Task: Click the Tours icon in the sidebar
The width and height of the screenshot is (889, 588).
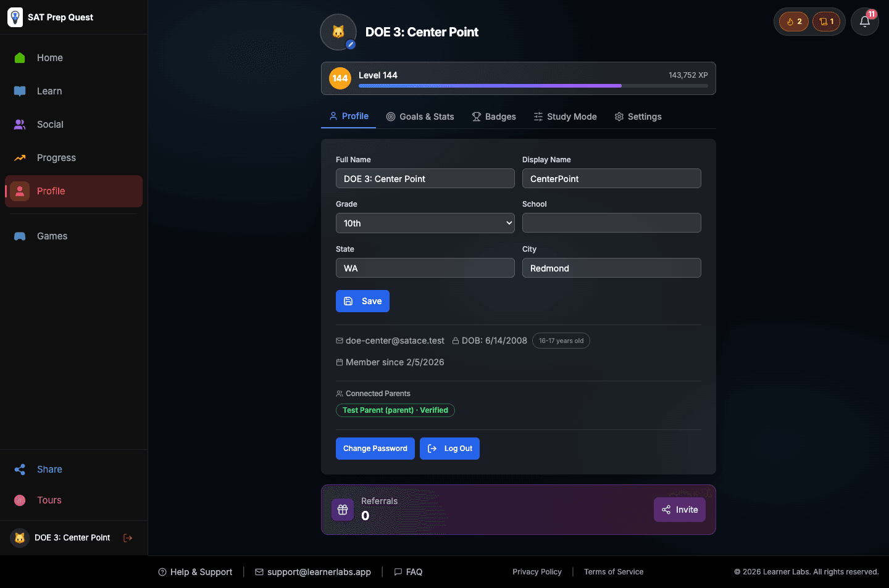Action: (19, 500)
